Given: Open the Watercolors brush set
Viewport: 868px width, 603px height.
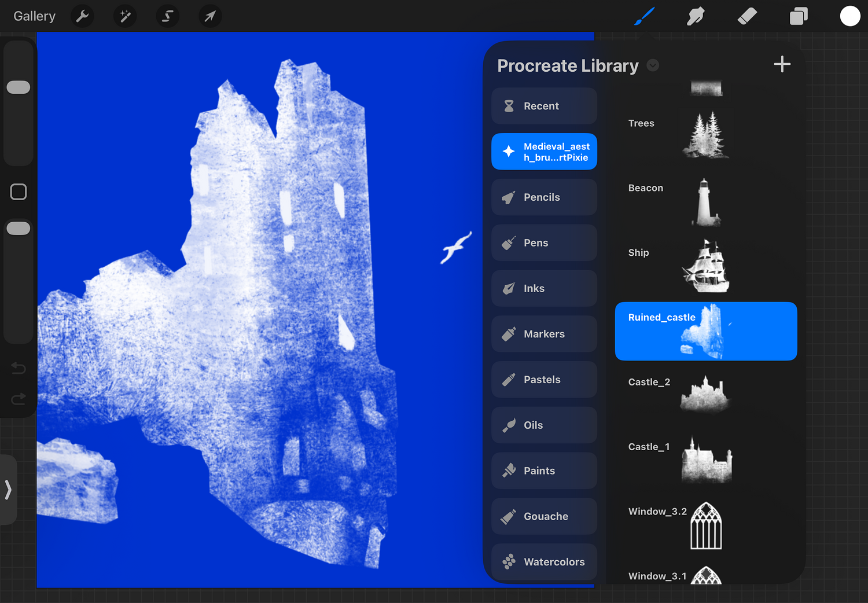Looking at the screenshot, I should pyautogui.click(x=544, y=562).
